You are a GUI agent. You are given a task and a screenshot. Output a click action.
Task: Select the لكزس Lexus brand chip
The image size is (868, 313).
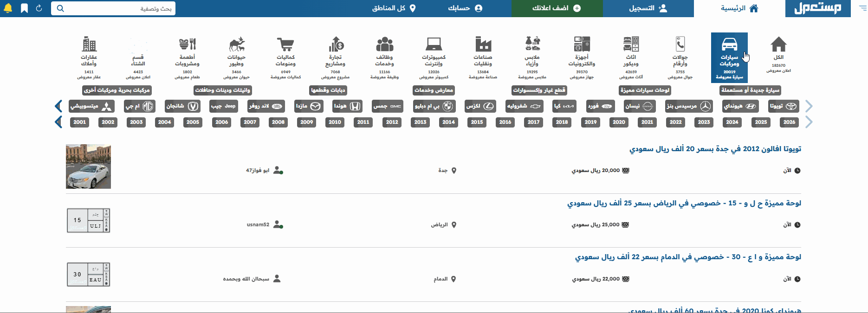(x=480, y=106)
